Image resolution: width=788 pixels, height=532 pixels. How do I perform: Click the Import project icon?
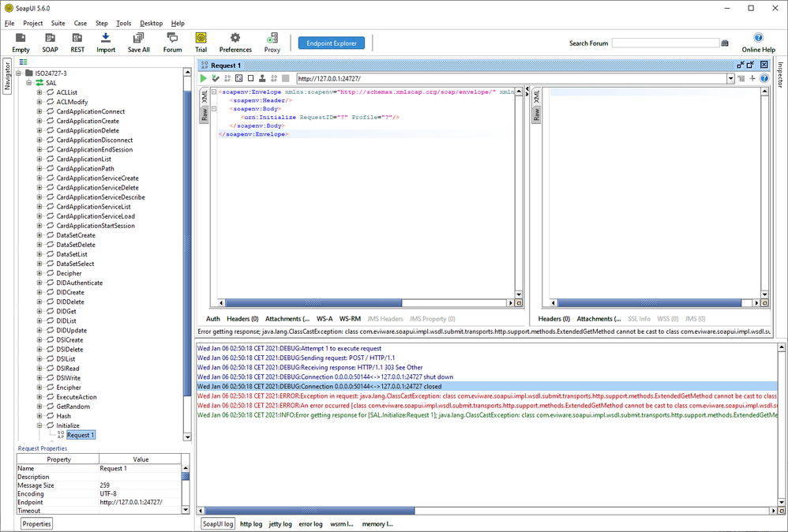pos(106,43)
